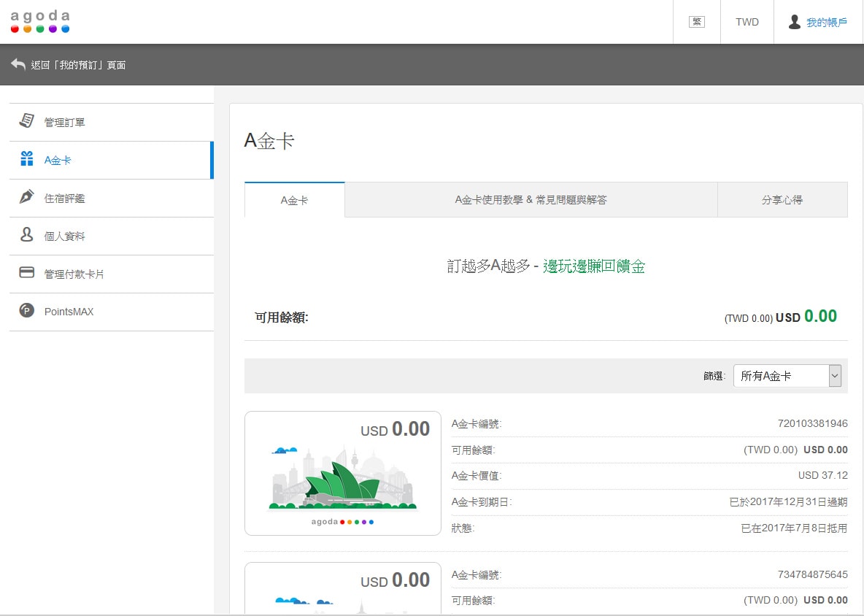Click card number 734784875645

pyautogui.click(x=812, y=574)
